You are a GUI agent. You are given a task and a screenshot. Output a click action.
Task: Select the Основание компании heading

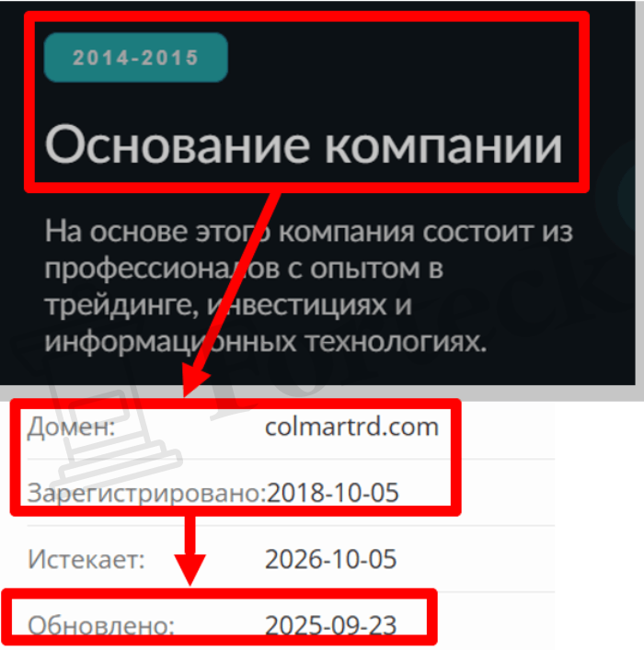(304, 144)
